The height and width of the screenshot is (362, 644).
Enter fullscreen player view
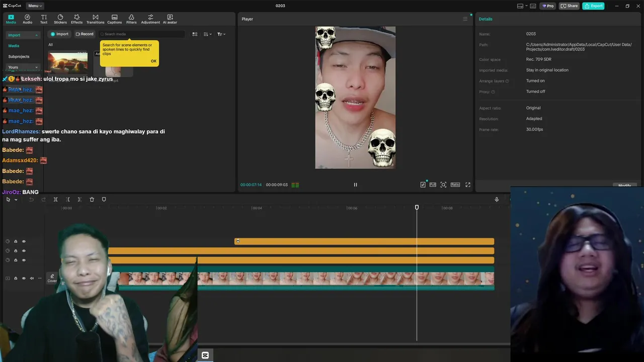pos(468,185)
